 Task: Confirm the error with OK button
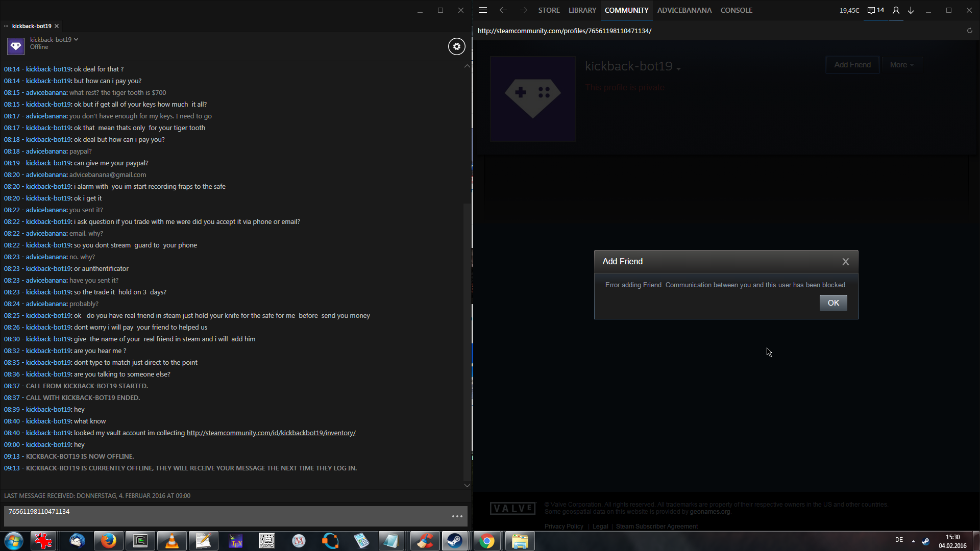(834, 303)
